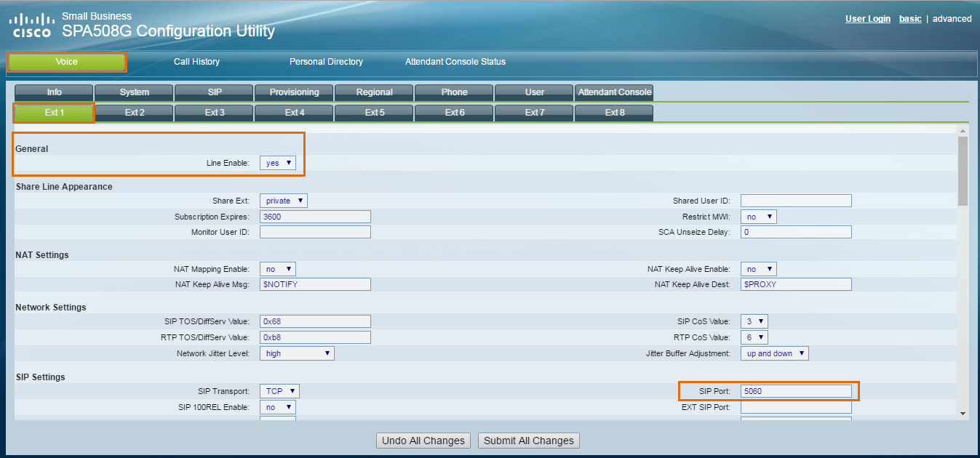Open the NAT Keep Alive Enable dropdown
980x458 pixels.
(759, 269)
